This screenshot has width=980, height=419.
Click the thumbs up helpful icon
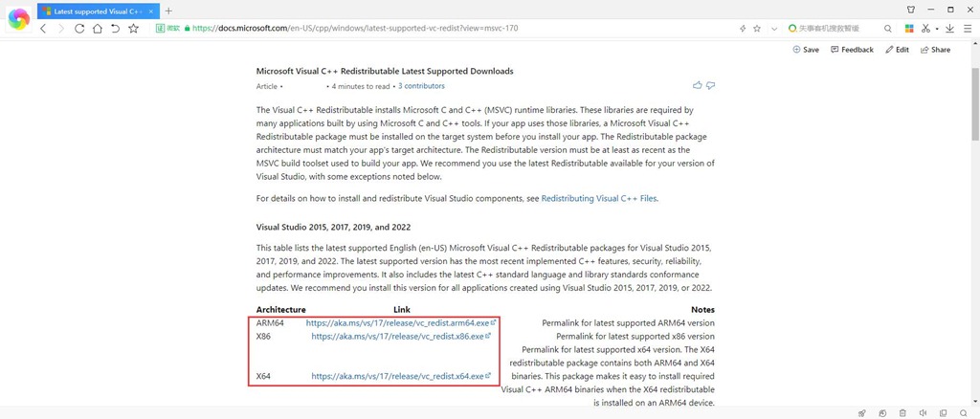[x=698, y=86]
